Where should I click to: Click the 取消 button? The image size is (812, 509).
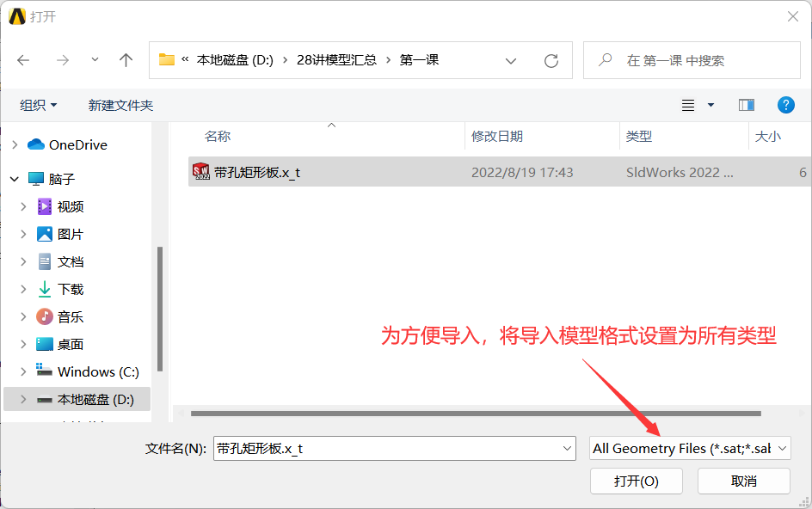point(743,481)
